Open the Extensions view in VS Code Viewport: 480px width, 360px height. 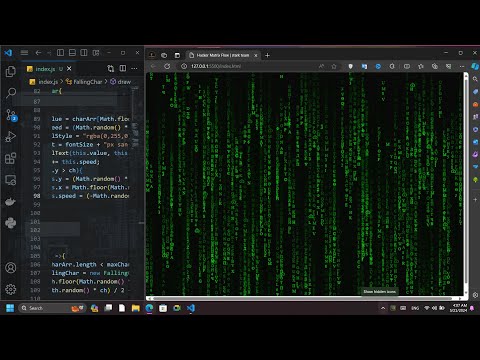point(11,158)
